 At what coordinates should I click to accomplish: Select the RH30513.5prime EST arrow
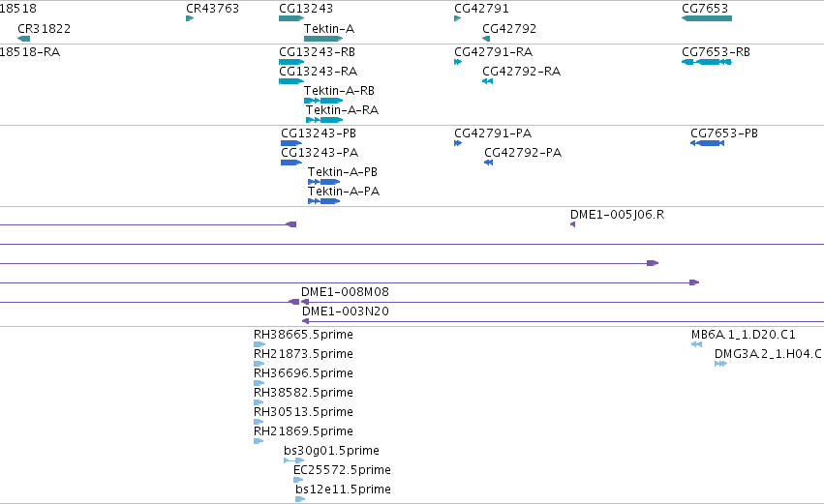pos(259,422)
